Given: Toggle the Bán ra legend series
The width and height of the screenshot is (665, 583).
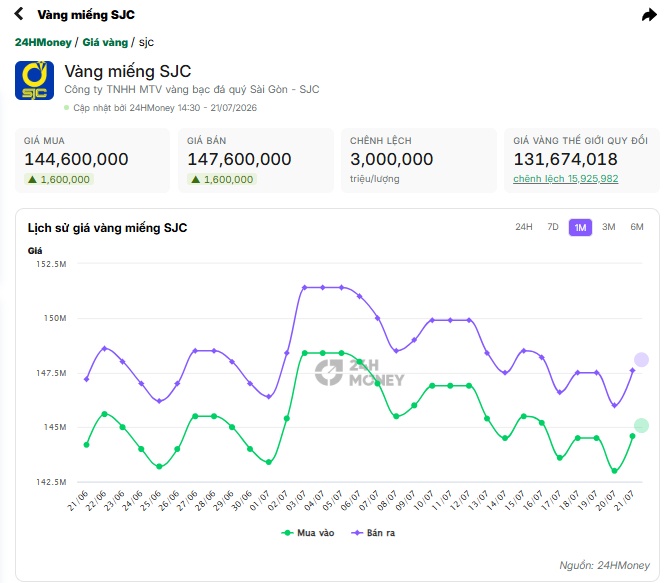Looking at the screenshot, I should [x=373, y=533].
